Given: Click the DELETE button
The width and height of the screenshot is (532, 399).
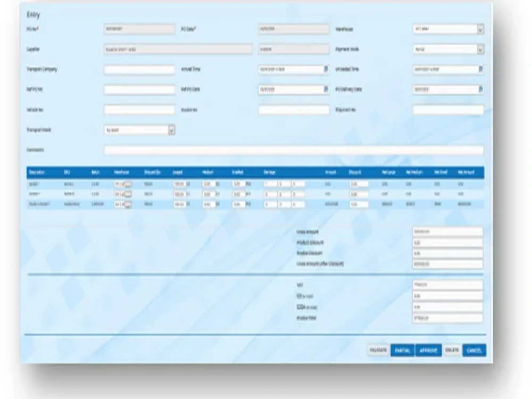Looking at the screenshot, I should coord(452,350).
